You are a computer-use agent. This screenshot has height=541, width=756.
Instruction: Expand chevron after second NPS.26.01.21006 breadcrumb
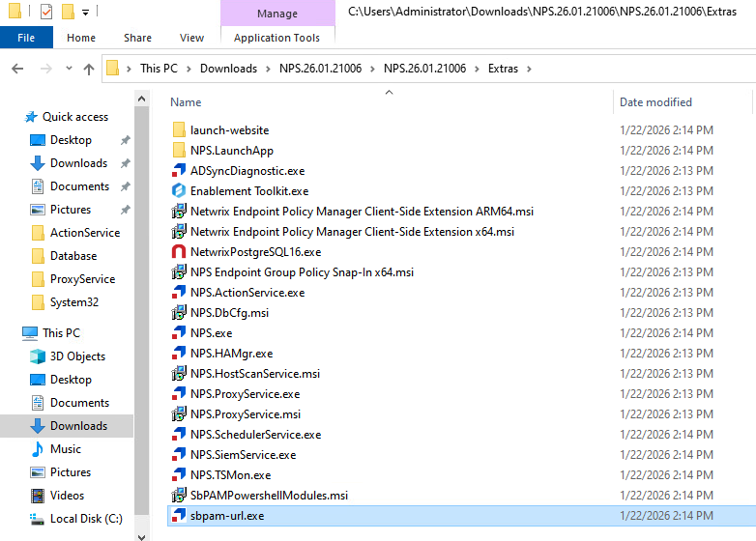477,69
